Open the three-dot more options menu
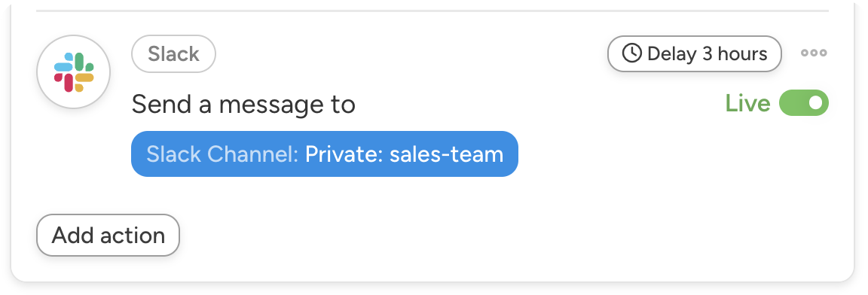The width and height of the screenshot is (868, 295). pos(814,53)
